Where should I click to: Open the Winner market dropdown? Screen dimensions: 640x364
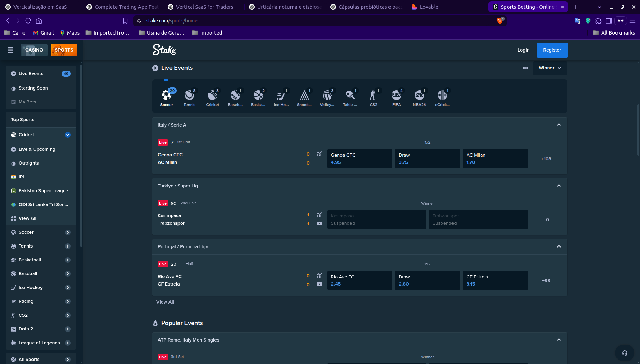click(550, 68)
